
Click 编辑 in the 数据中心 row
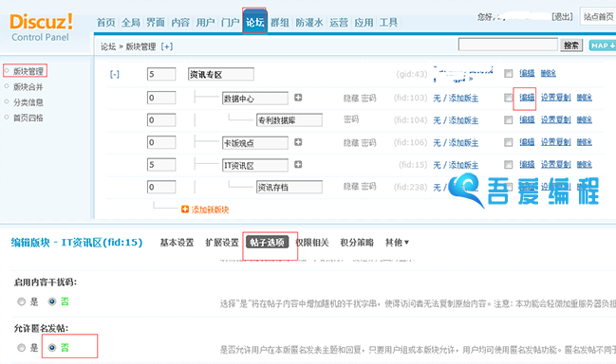pyautogui.click(x=527, y=98)
